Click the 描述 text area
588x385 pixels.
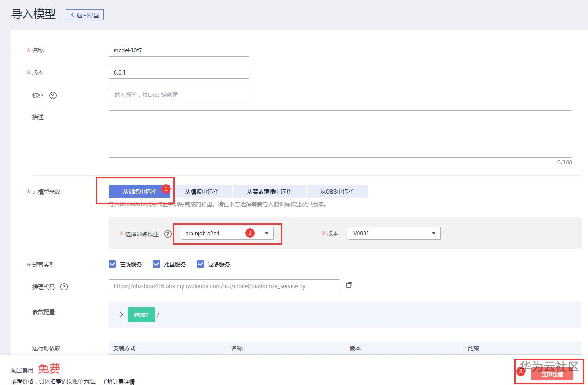tap(340, 133)
